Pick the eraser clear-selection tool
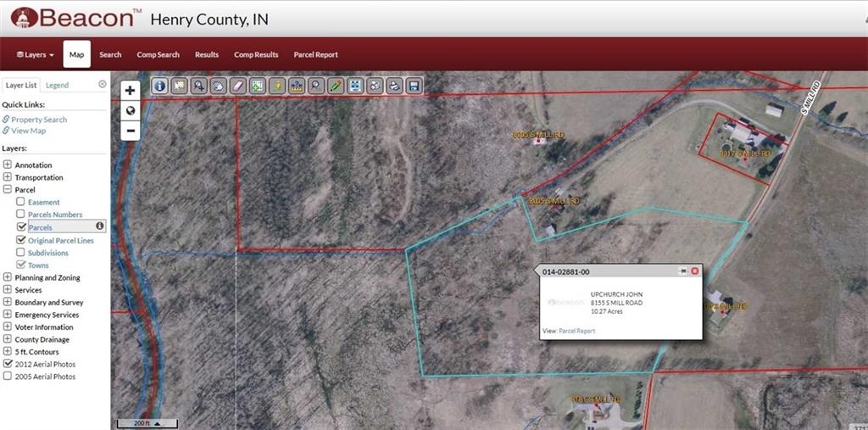Image resolution: width=868 pixels, height=430 pixels. (236, 86)
